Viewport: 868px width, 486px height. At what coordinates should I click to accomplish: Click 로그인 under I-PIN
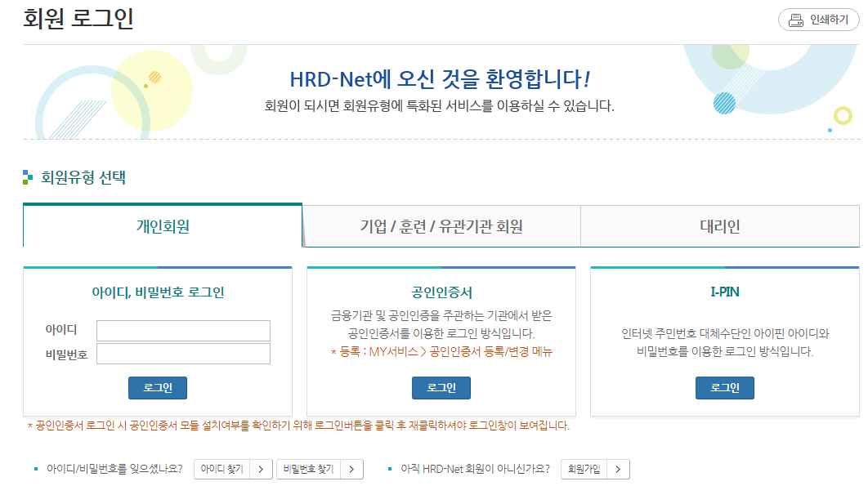coord(725,387)
